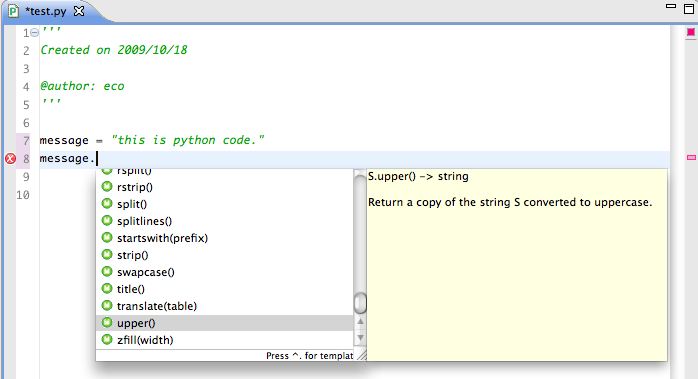Image resolution: width=698 pixels, height=379 pixels.
Task: Choose title() completion proposal
Action: pyautogui.click(x=224, y=289)
